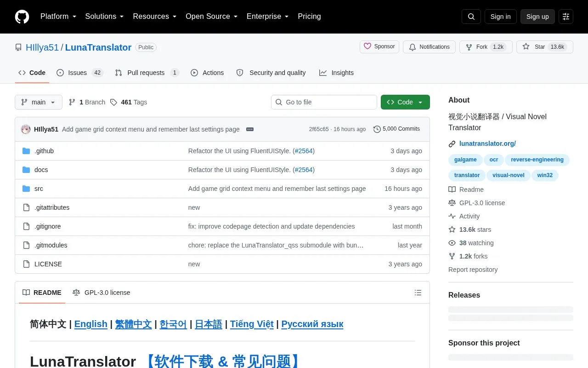
Task: Expand the Platform menu
Action: 58,17
